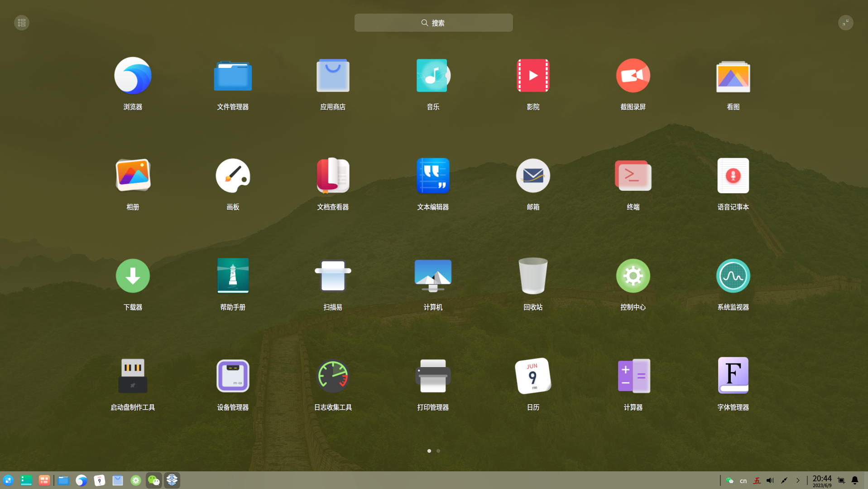Open the calendar from the taskbar
The width and height of the screenshot is (868, 489).
click(x=100, y=480)
